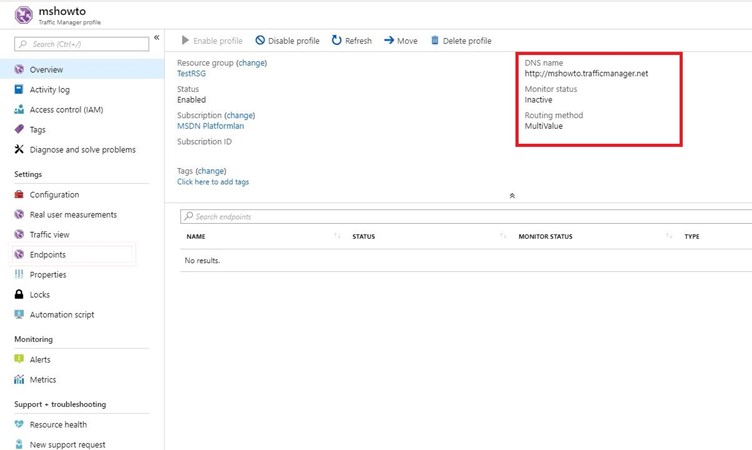Screen dimensions: 752x450
Task: Open the TestRSG resource group link
Action: click(x=191, y=74)
